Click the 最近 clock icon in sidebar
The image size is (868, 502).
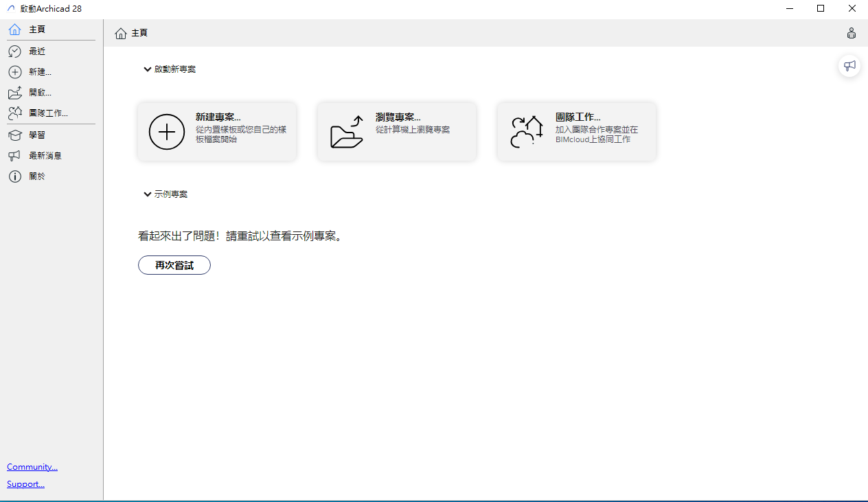(x=14, y=52)
